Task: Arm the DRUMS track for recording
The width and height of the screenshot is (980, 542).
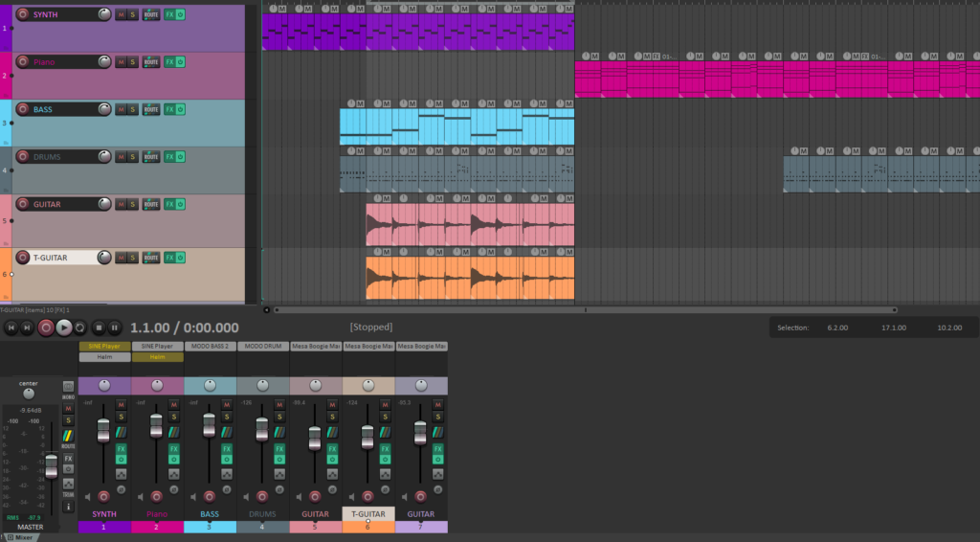Action: 20,157
